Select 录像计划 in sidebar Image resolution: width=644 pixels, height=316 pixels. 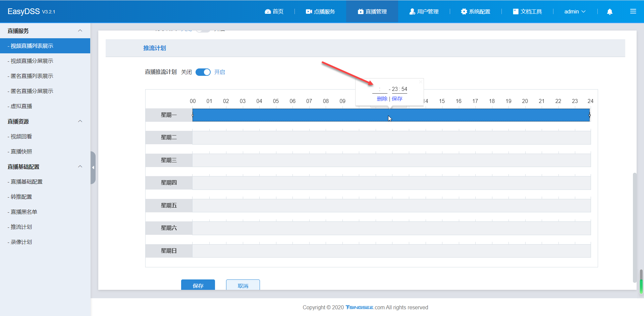tap(45, 242)
